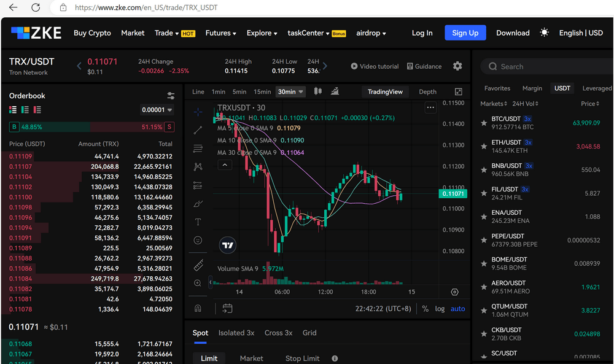Collapse the chart drawing toolbar
This screenshot has height=364, width=614.
point(210,282)
